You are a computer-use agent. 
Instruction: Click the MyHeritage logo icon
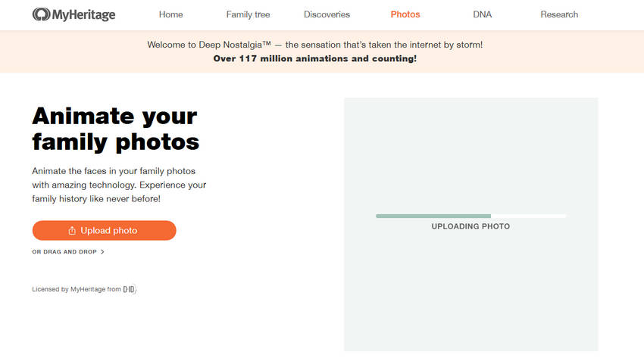[41, 14]
